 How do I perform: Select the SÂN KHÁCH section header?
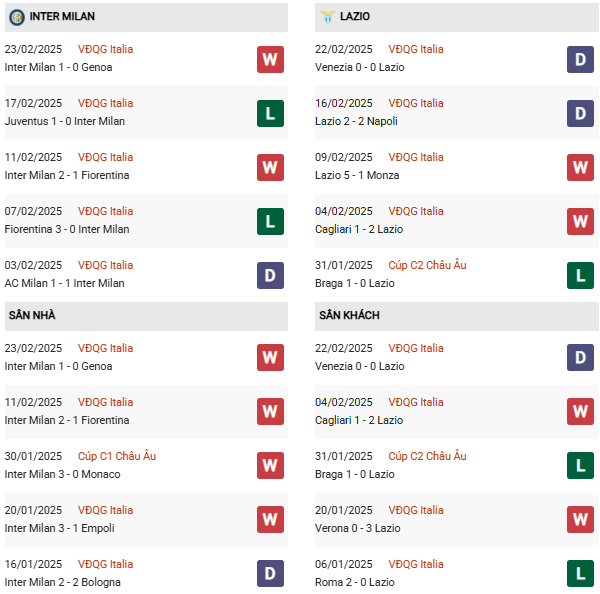(x=349, y=315)
